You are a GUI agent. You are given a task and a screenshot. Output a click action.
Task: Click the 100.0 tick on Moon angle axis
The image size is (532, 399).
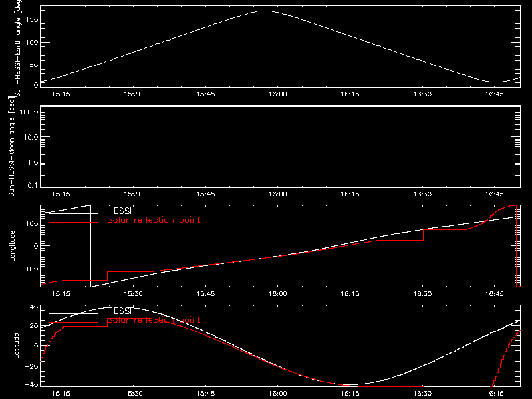click(29, 112)
